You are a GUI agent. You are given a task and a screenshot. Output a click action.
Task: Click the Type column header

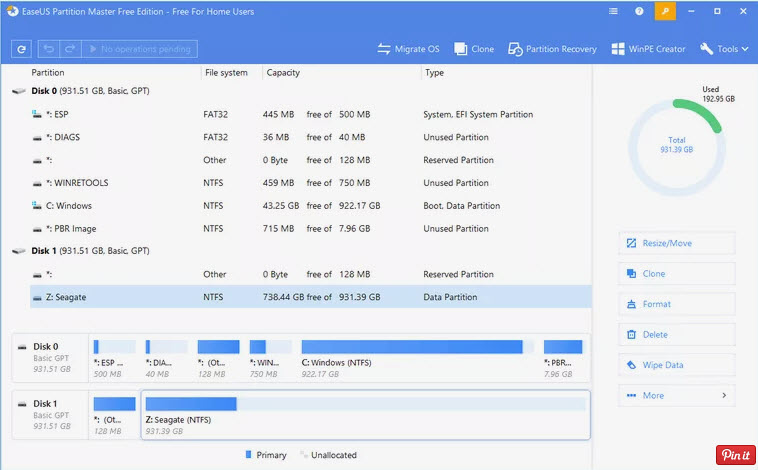tap(435, 73)
